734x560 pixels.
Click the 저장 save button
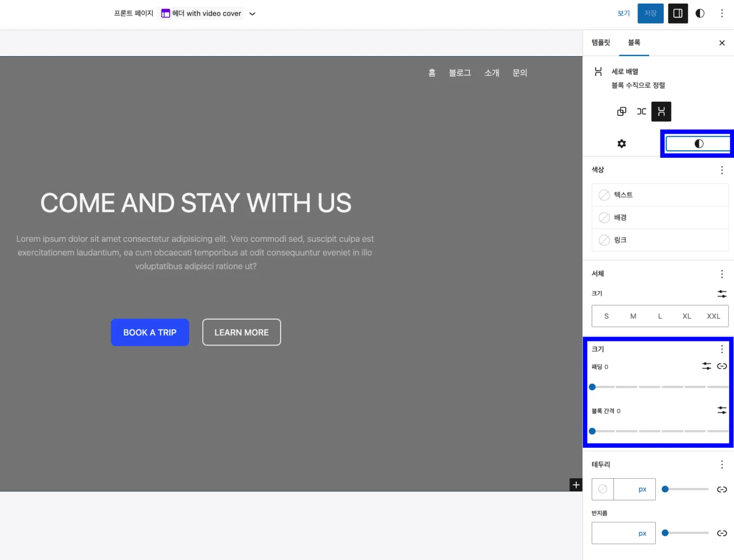tap(651, 14)
